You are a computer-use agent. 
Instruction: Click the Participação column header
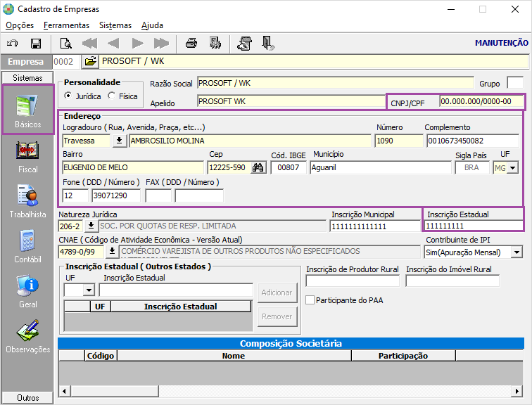tap(403, 356)
